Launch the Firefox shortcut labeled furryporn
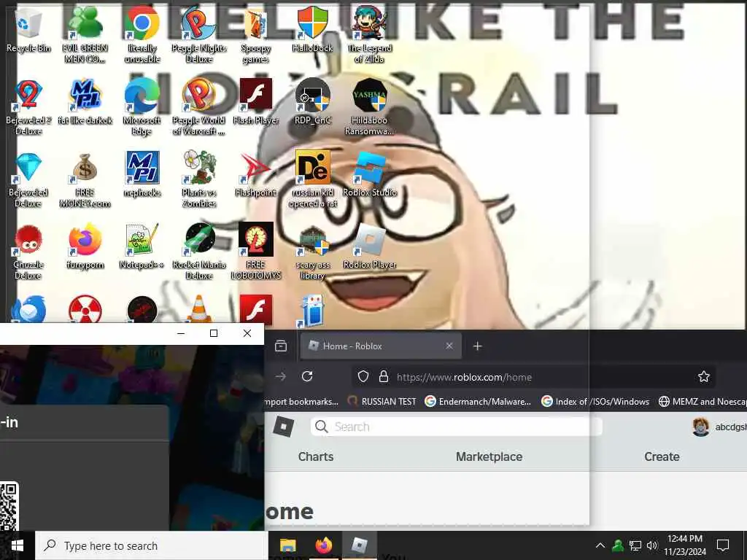Image resolution: width=747 pixels, height=560 pixels. [85, 246]
